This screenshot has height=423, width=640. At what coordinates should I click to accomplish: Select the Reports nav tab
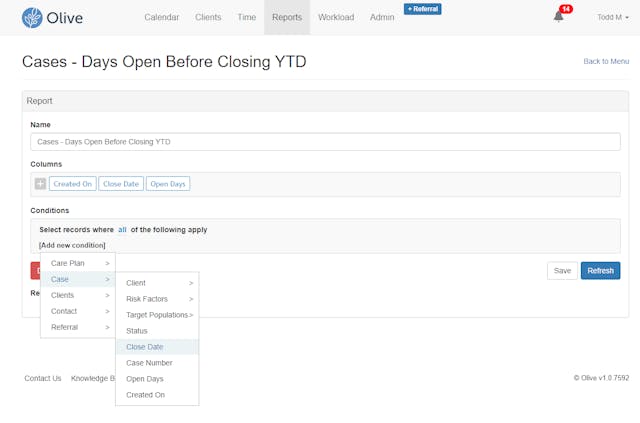pyautogui.click(x=287, y=17)
